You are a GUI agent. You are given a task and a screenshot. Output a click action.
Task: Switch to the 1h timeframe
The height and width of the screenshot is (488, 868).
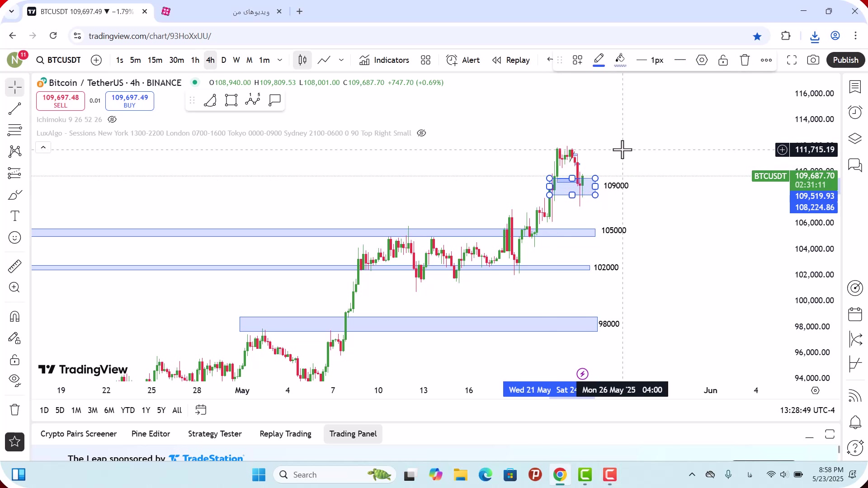click(x=195, y=60)
